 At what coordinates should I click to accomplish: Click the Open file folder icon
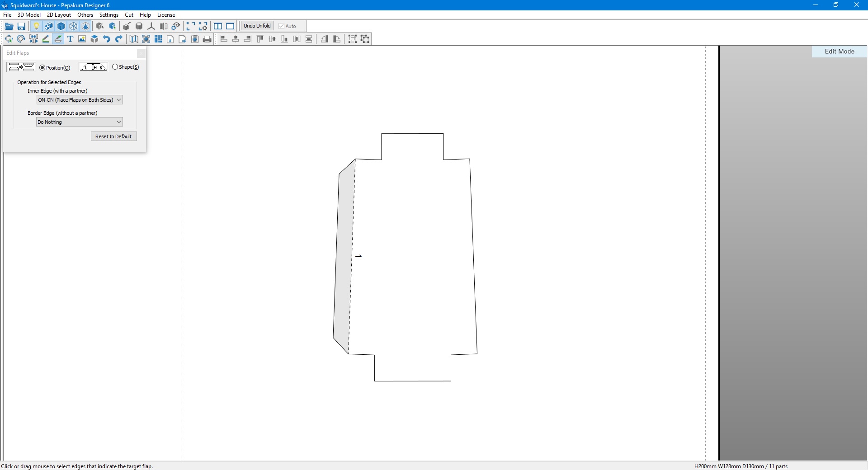tap(9, 26)
